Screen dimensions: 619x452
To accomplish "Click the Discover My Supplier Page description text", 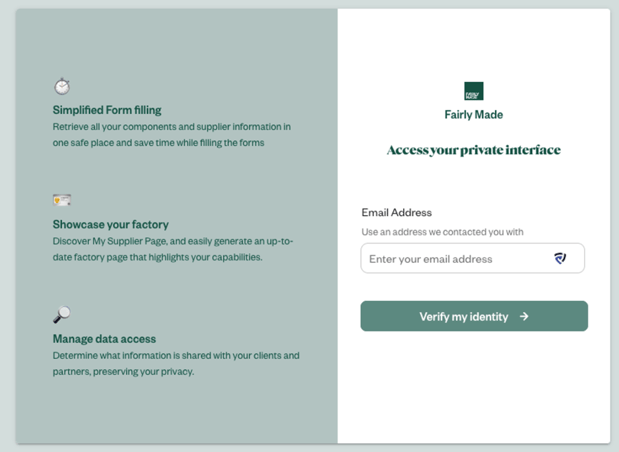I will click(172, 249).
